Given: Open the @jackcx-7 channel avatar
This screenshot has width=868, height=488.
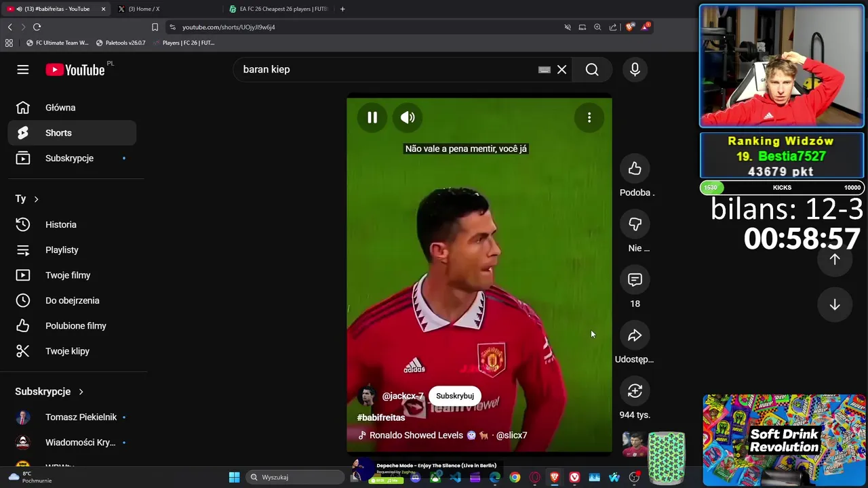Looking at the screenshot, I should click(368, 396).
